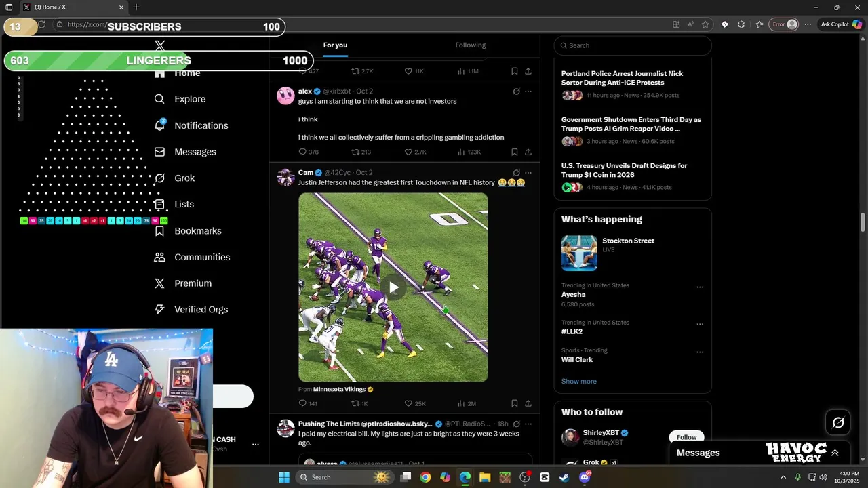Click Grok icon on Pushing The Limits post
This screenshot has height=488, width=868.
point(516,424)
